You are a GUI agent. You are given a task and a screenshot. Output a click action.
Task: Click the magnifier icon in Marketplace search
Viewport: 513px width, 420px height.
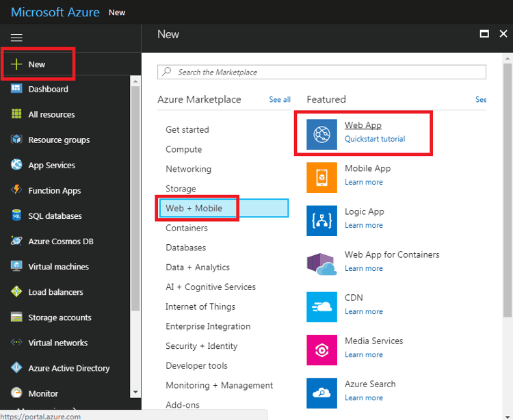167,71
